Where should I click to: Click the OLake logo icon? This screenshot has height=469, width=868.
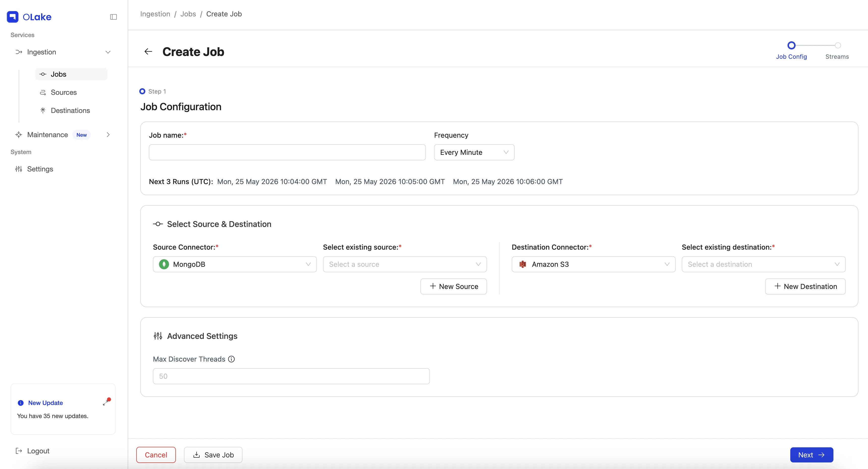tap(12, 17)
